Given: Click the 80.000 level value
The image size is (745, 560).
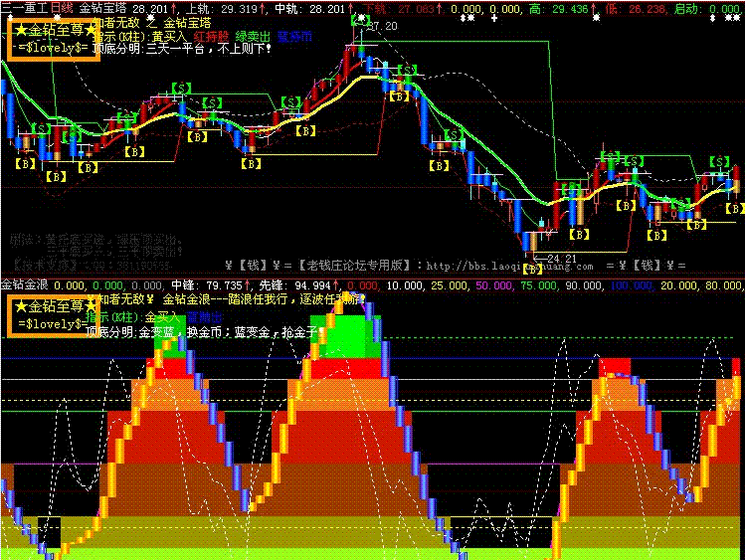Looking at the screenshot, I should point(723,285).
